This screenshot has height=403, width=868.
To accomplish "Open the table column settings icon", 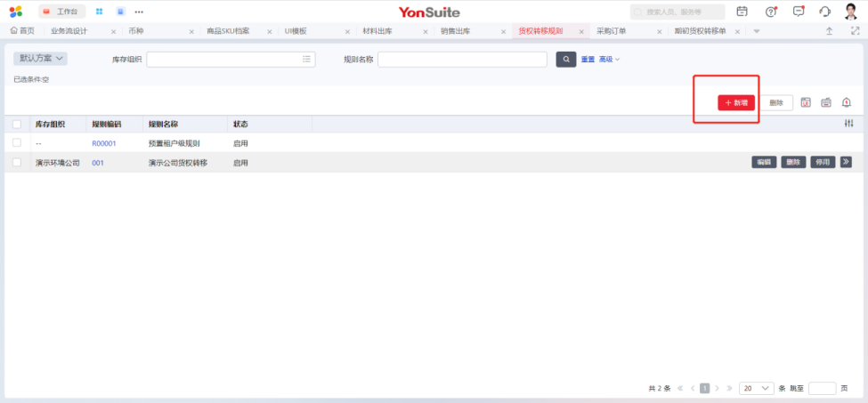I will point(848,124).
